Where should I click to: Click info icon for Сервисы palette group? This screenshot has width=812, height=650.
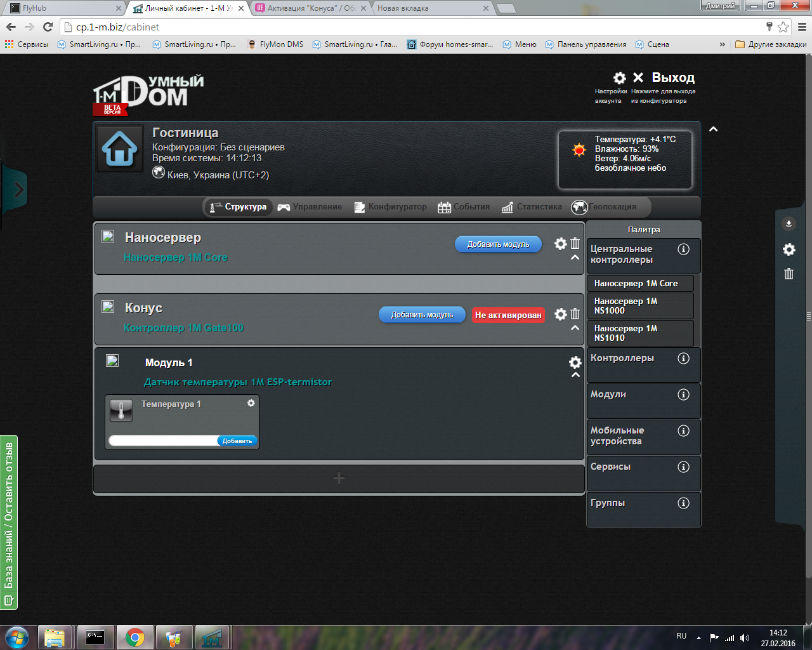click(683, 467)
